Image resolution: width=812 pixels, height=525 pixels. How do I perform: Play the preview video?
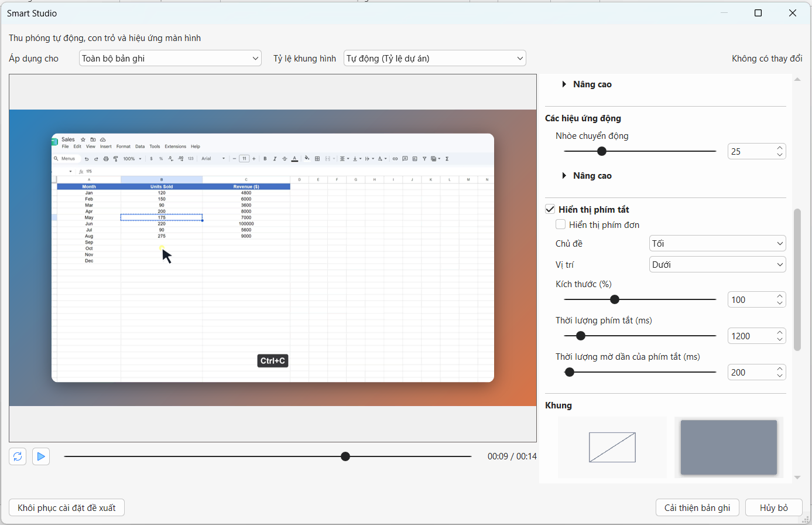tap(41, 456)
